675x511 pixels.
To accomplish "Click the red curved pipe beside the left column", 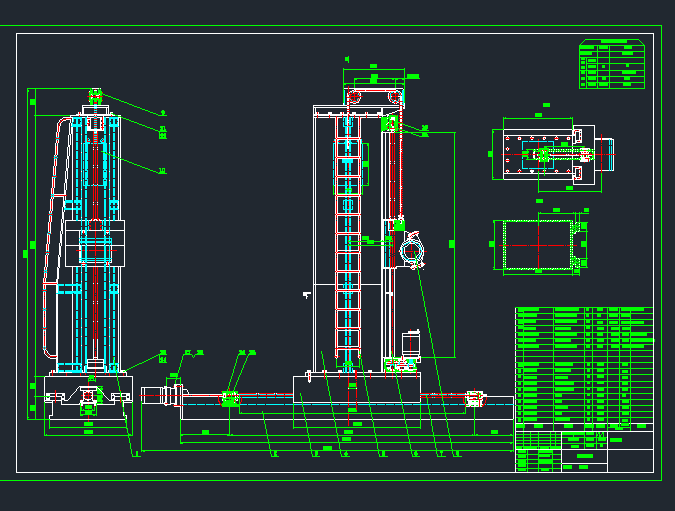I will tap(46, 240).
